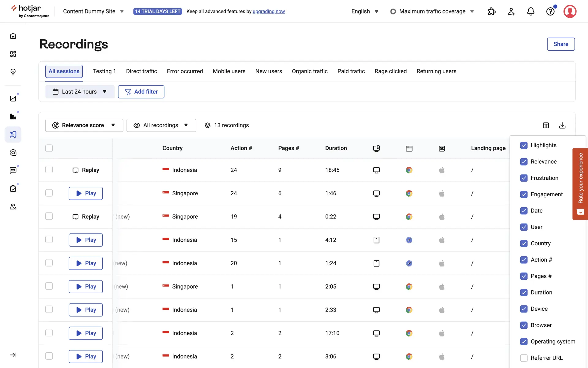Follow the upgrading now link
Viewport: 588px width, 368px height.
(x=268, y=11)
